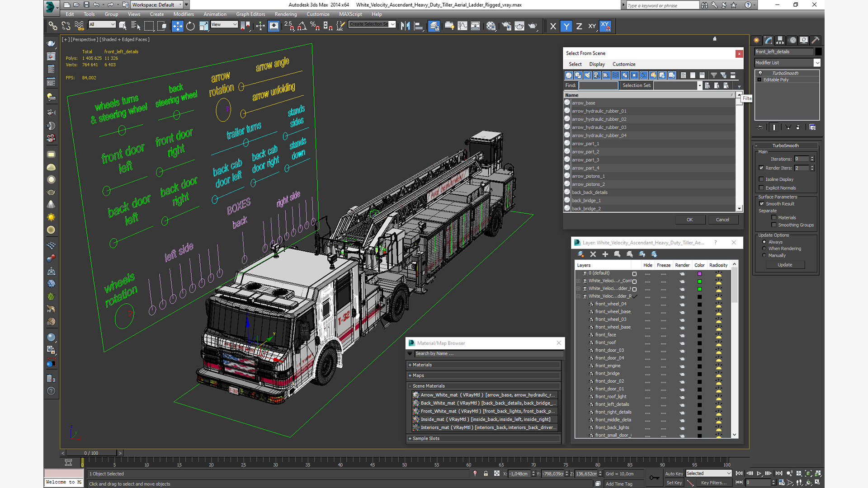Restrict transform to the Z axis

click(579, 26)
